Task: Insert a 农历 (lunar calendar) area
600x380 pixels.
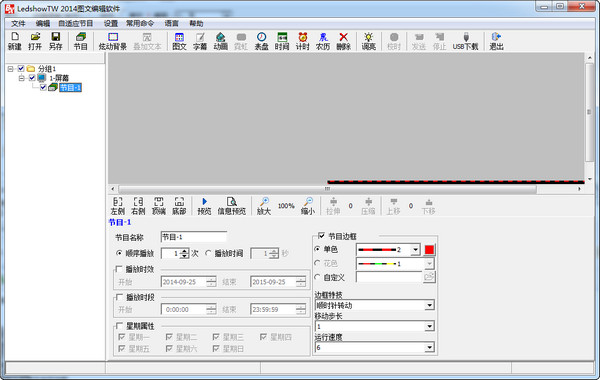Action: [x=323, y=41]
